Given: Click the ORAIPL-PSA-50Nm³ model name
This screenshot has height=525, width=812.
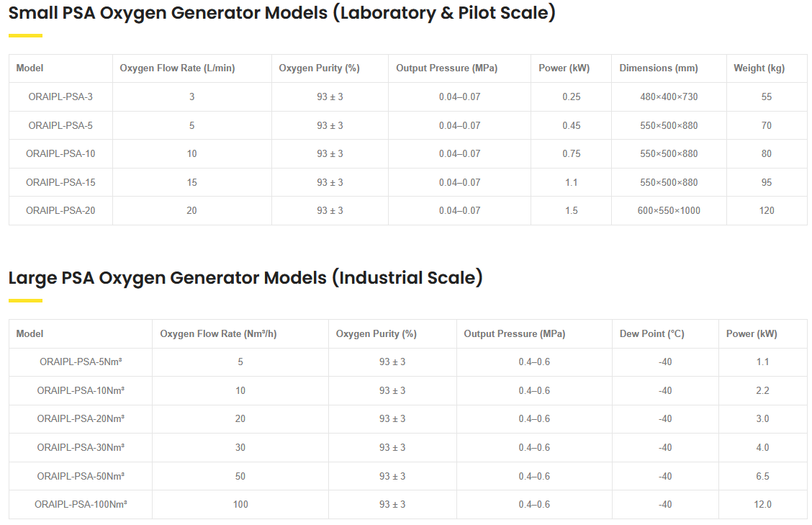Looking at the screenshot, I should point(81,476).
